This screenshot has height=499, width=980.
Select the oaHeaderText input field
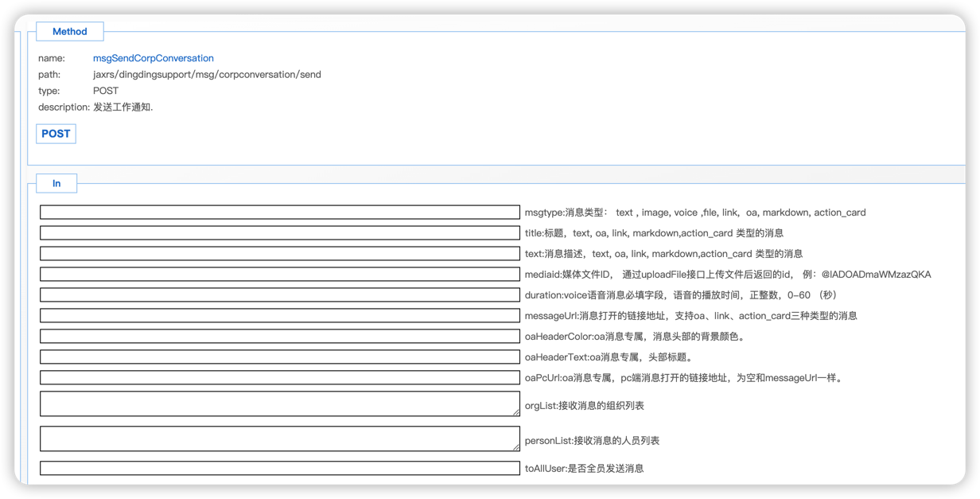[279, 357]
